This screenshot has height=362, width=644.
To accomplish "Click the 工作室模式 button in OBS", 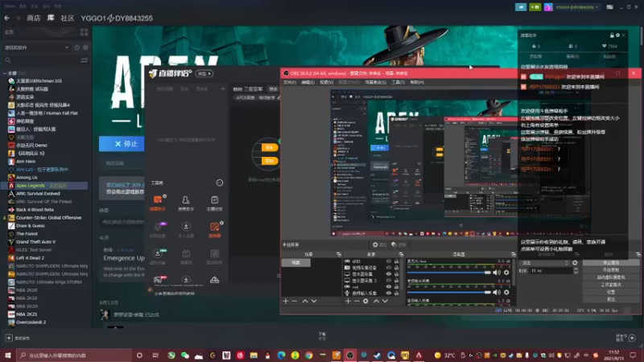I will pos(611,285).
